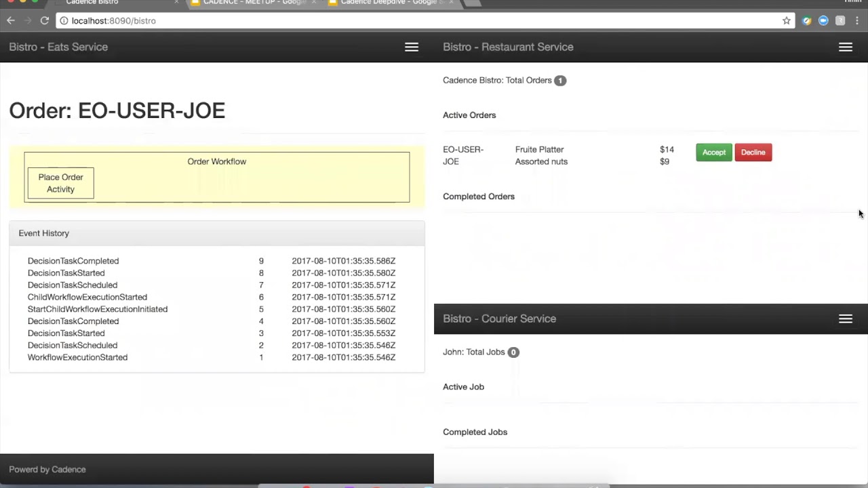Select DecisionTaskCompleted event number 9
This screenshot has height=488, width=868.
pyautogui.click(x=73, y=261)
